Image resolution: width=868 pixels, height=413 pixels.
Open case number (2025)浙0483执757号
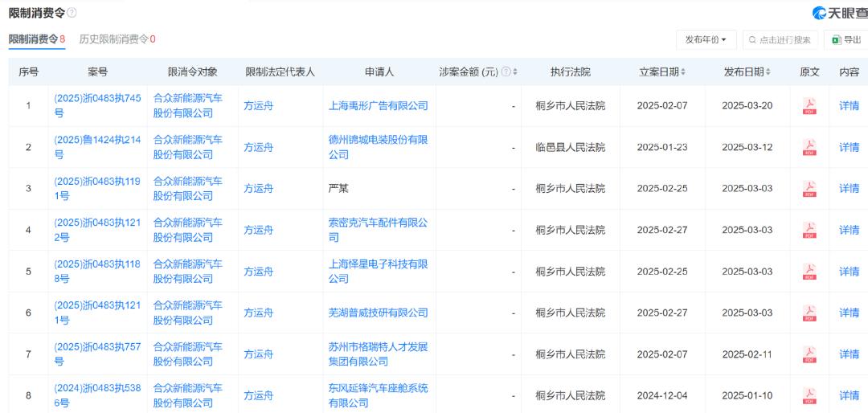97,354
